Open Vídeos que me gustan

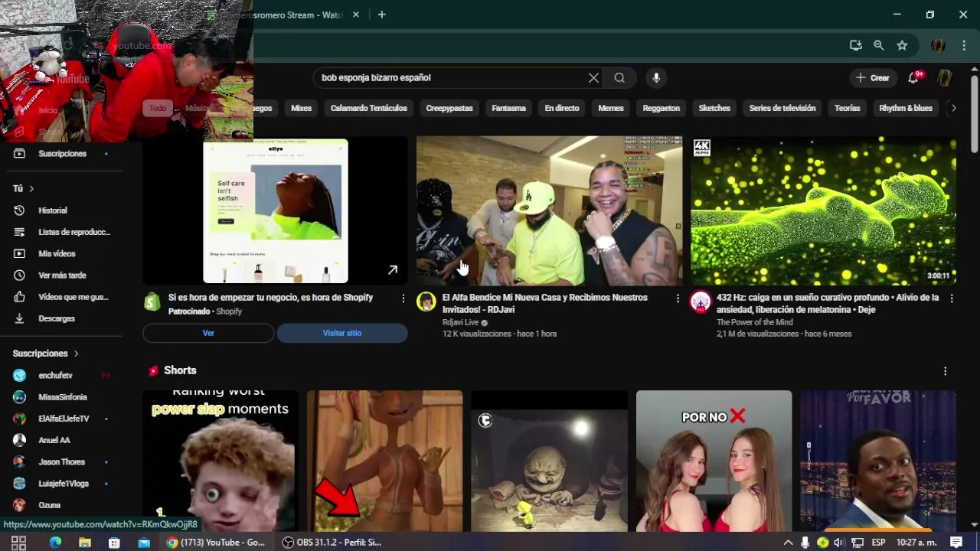coord(63,297)
